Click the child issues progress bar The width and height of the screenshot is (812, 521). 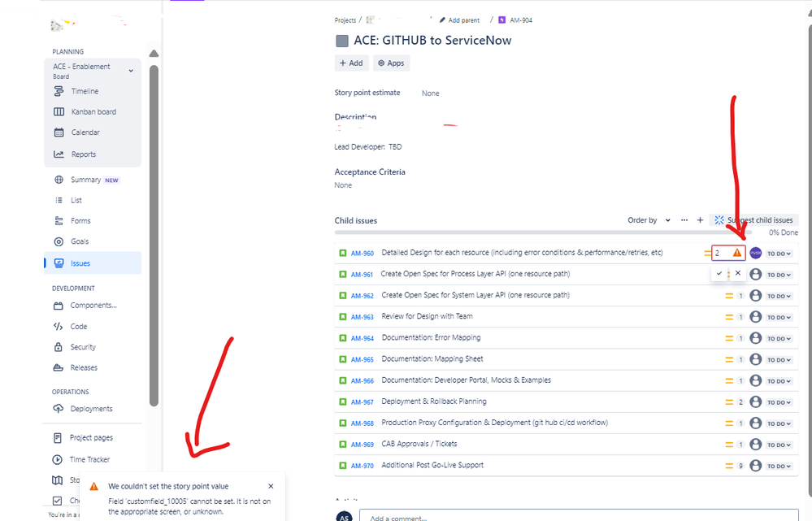coord(543,233)
